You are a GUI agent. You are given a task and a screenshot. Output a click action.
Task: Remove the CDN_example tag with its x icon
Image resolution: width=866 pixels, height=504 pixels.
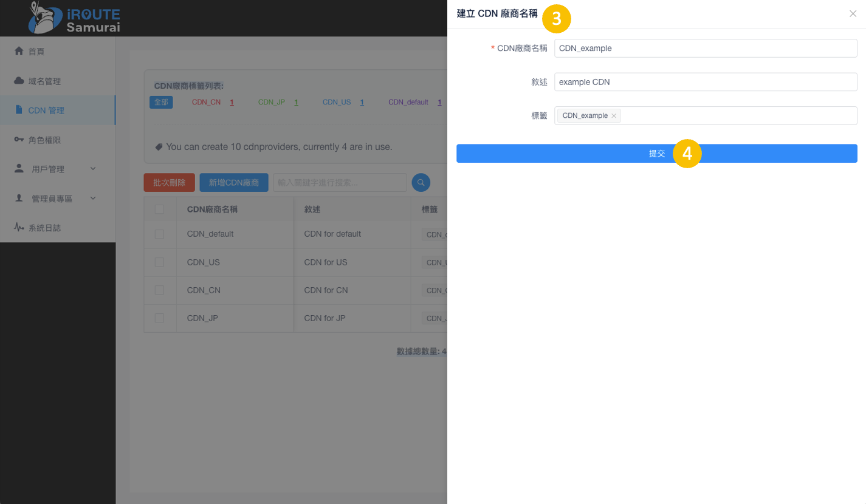pyautogui.click(x=614, y=116)
